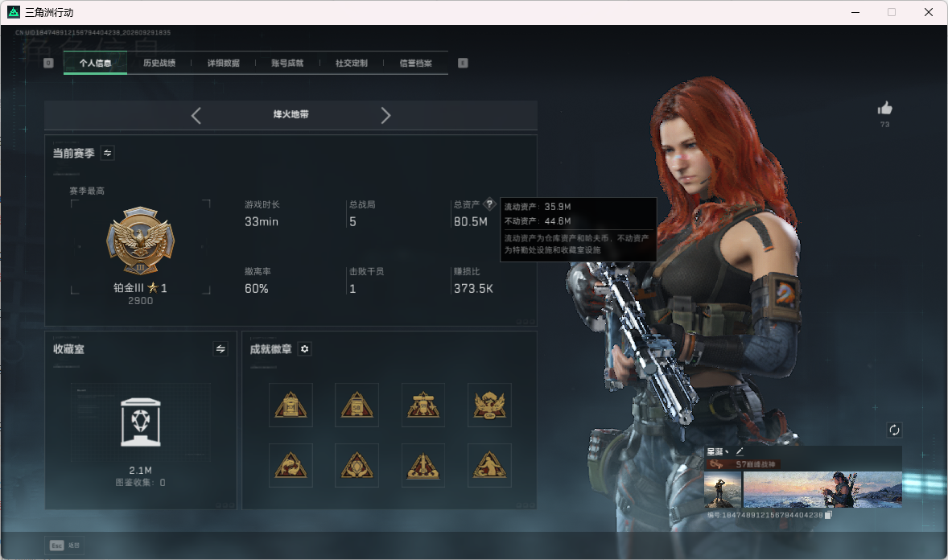Click the S7 巅峰战神 title tag

coord(743,464)
